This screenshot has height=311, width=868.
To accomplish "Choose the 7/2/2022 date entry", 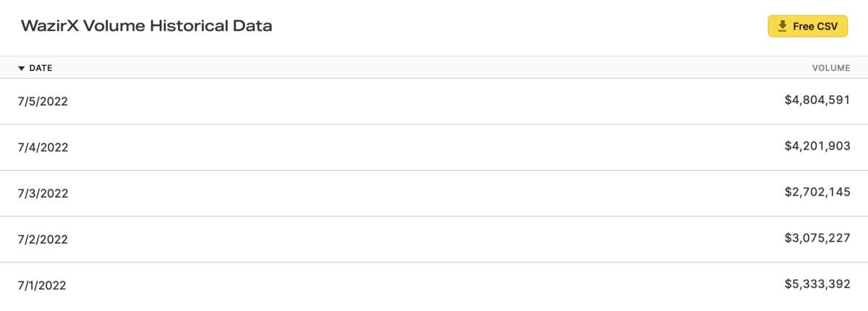I will 43,239.
